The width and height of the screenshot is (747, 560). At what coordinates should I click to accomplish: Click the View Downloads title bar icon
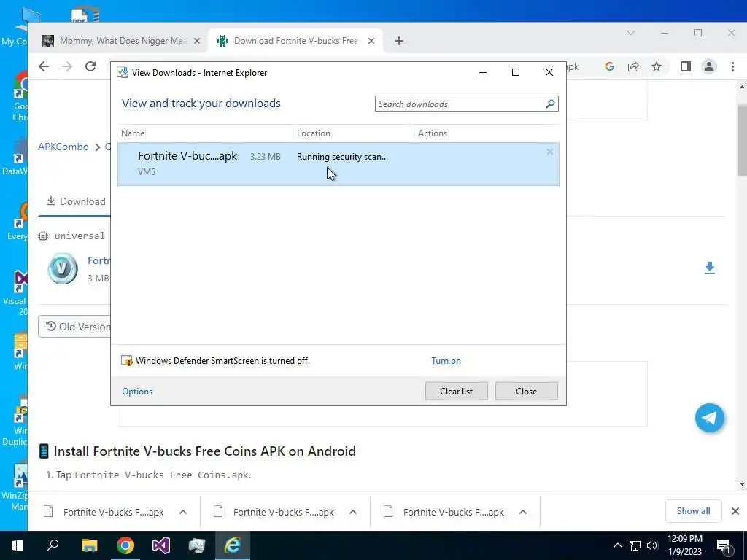123,72
